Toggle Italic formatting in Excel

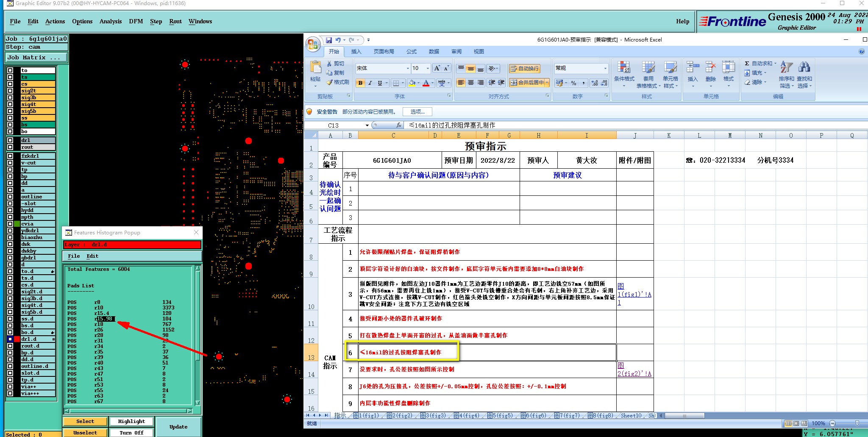click(x=370, y=83)
